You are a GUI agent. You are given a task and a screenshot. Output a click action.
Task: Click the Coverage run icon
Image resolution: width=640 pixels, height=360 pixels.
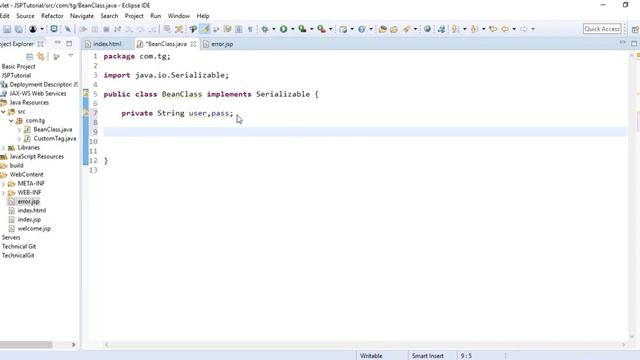302,29
